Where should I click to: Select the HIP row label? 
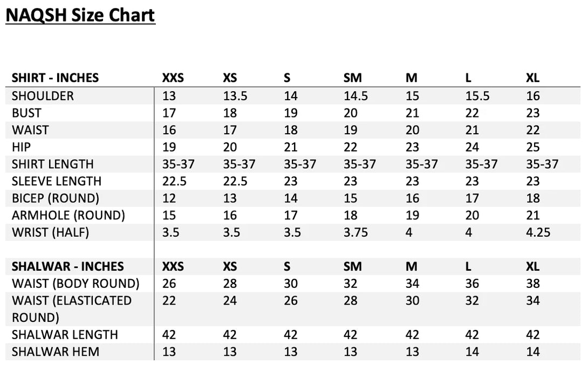tap(21, 147)
